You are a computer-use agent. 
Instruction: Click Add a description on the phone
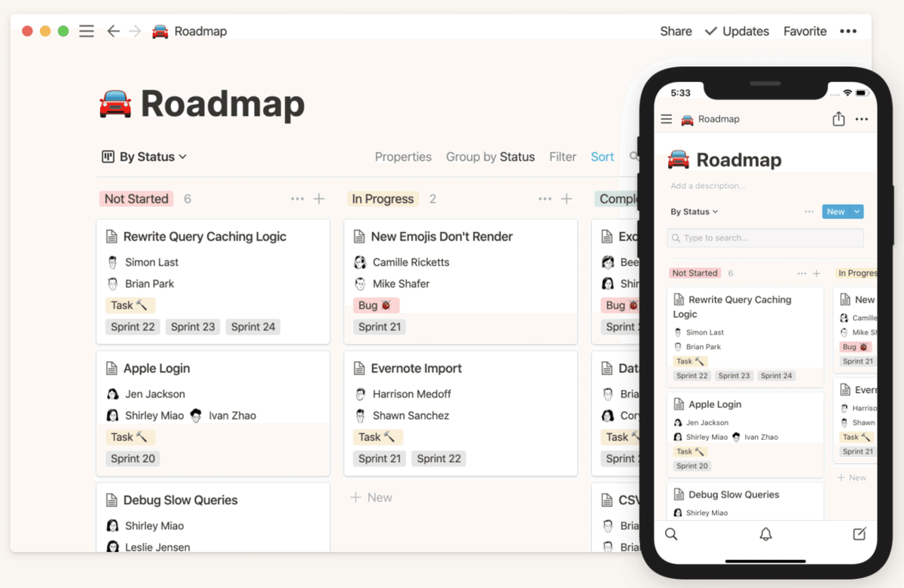(707, 186)
